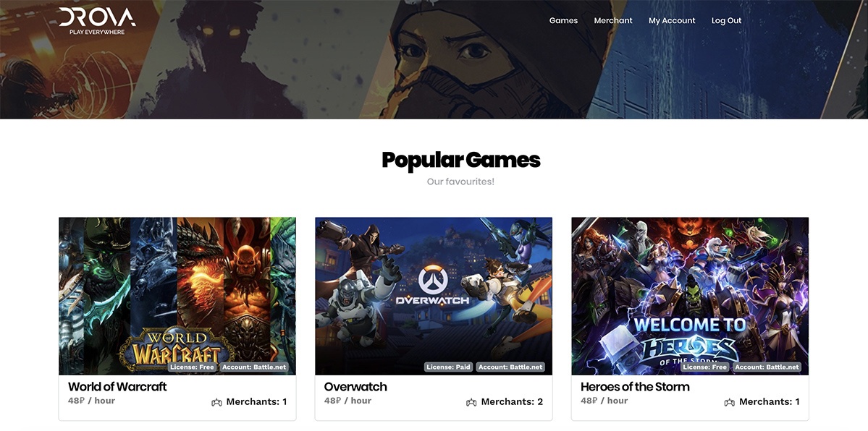The width and height of the screenshot is (868, 431).
Task: Click the Heroes of the Storm title
Action: tap(635, 387)
